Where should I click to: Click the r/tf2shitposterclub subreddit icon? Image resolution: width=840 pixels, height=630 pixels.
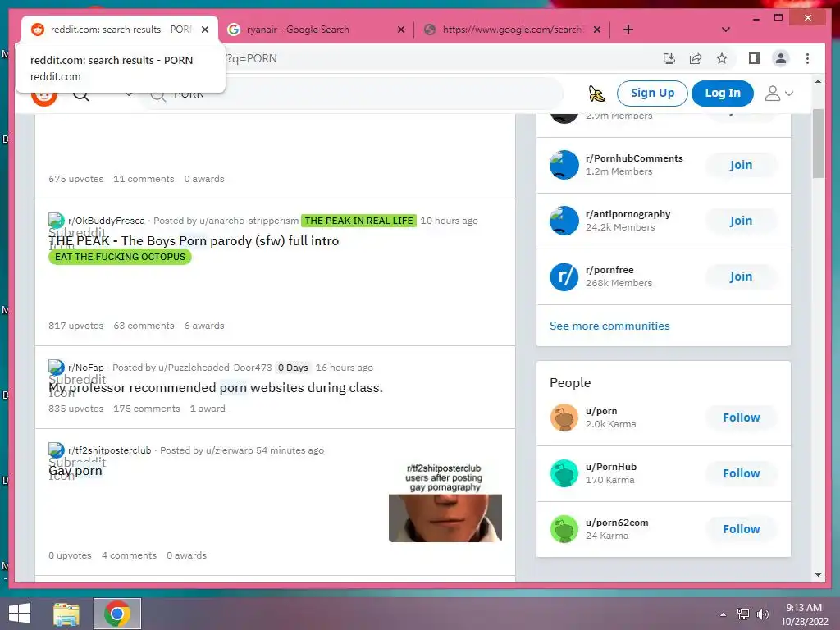(57, 450)
